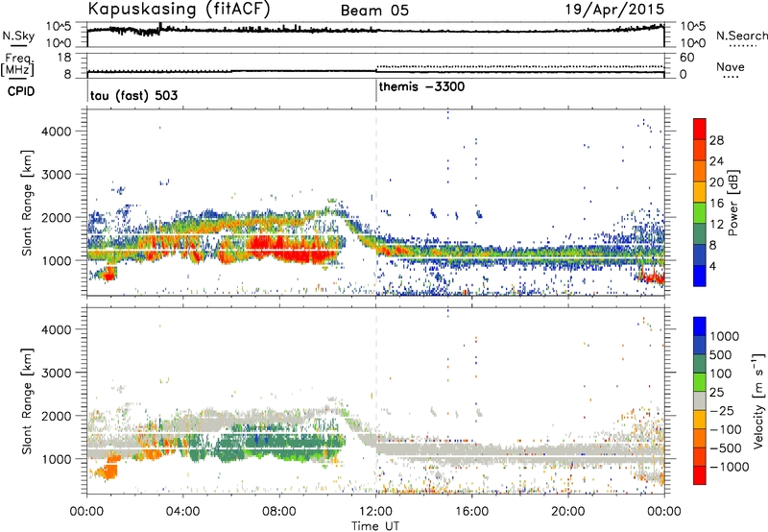This screenshot has width=768, height=532.
Task: Click the 20 label on Power colorbar
Action: pos(716,182)
